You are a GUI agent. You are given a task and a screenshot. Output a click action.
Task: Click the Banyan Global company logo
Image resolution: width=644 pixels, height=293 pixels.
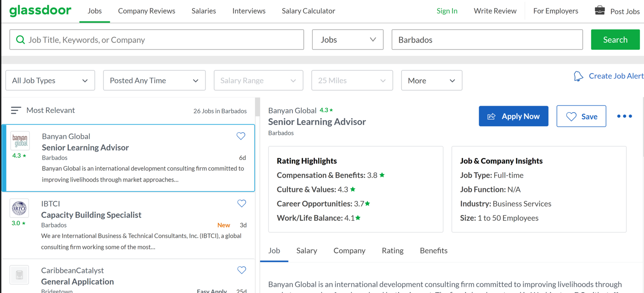20,141
